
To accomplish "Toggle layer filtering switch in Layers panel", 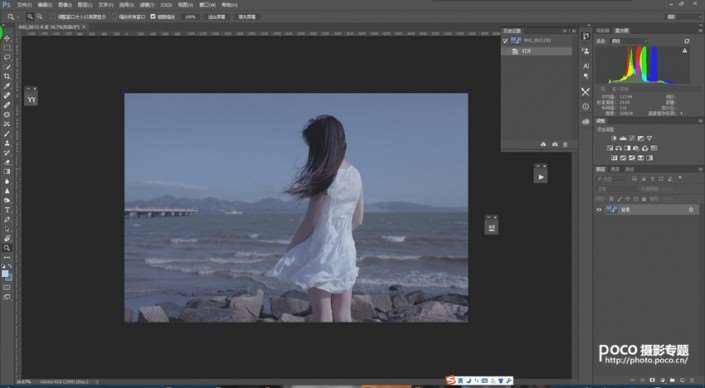I will (680, 179).
